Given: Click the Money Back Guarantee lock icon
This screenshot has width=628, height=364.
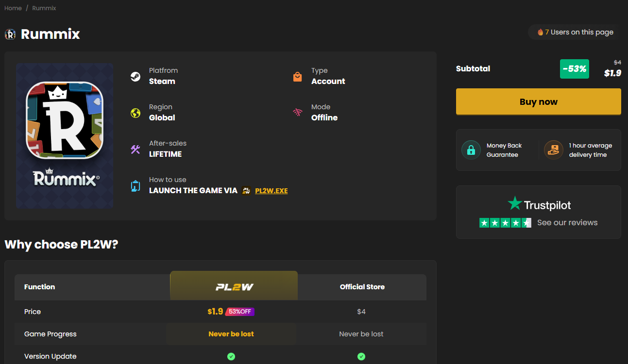Looking at the screenshot, I should coord(471,150).
